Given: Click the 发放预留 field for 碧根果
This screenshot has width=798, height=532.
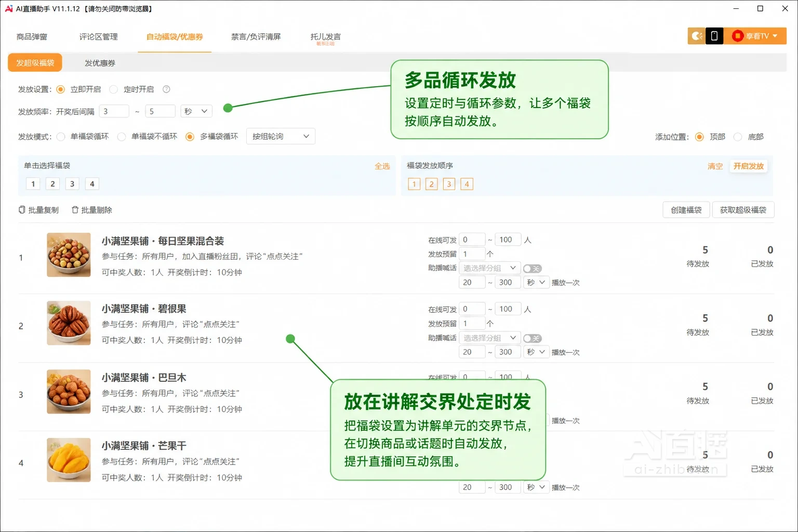Looking at the screenshot, I should pyautogui.click(x=472, y=324).
